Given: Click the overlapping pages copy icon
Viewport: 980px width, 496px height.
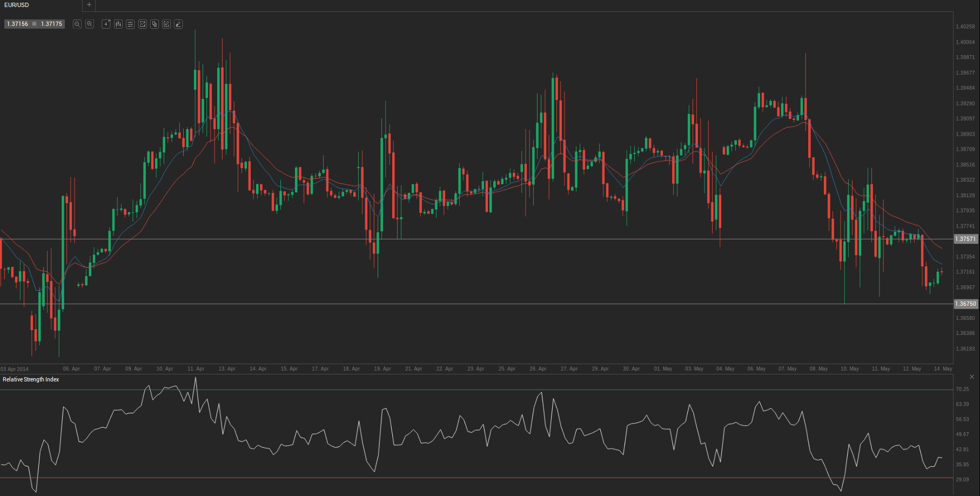Looking at the screenshot, I should pos(155,24).
